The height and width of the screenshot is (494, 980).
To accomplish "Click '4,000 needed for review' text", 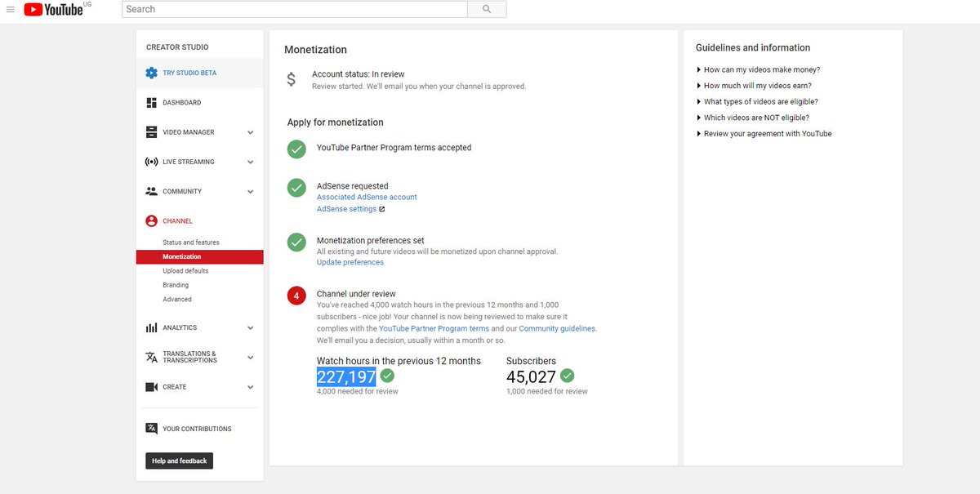I will 358,392.
